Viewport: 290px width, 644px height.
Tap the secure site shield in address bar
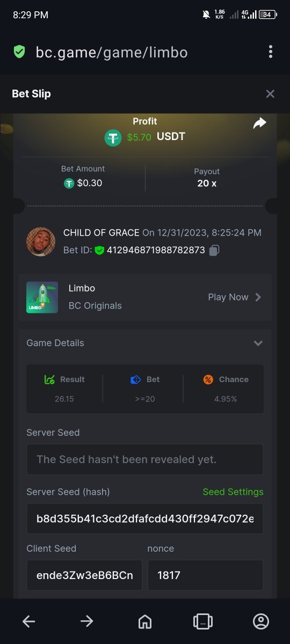pyautogui.click(x=19, y=52)
